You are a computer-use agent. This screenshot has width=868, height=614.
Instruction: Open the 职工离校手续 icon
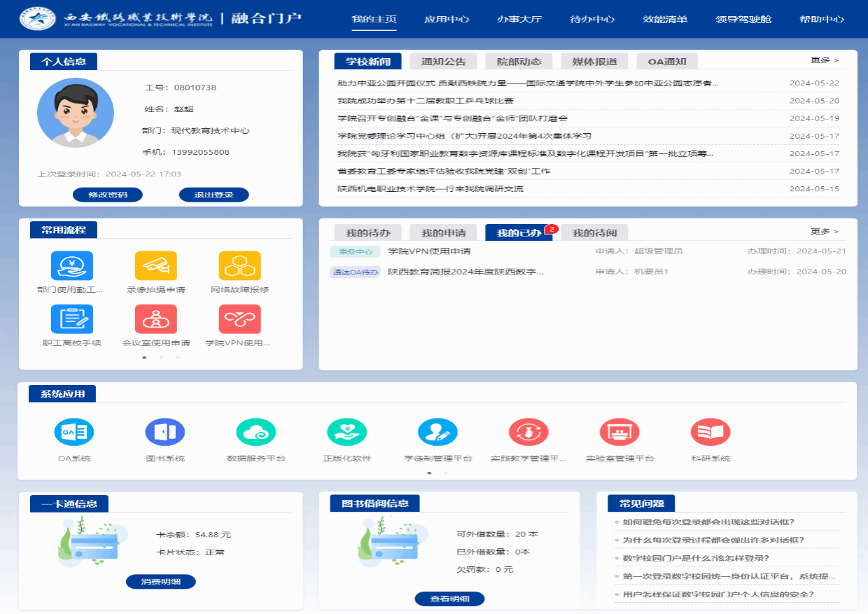tap(72, 319)
